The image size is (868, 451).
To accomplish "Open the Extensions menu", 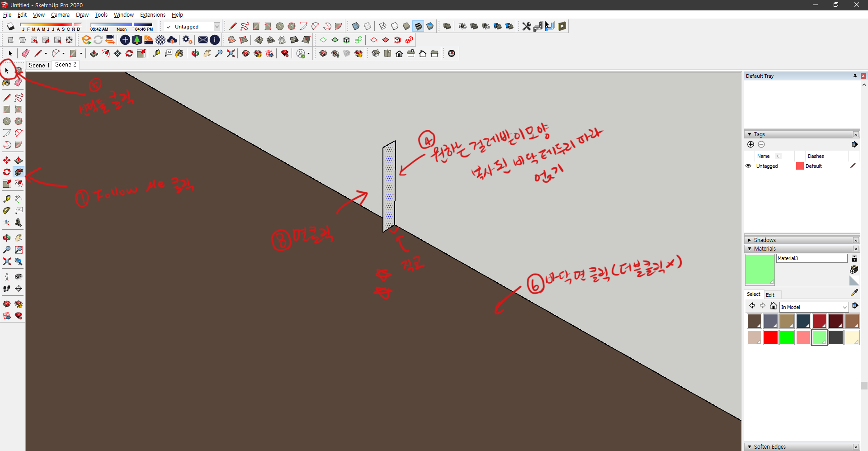I will 152,15.
